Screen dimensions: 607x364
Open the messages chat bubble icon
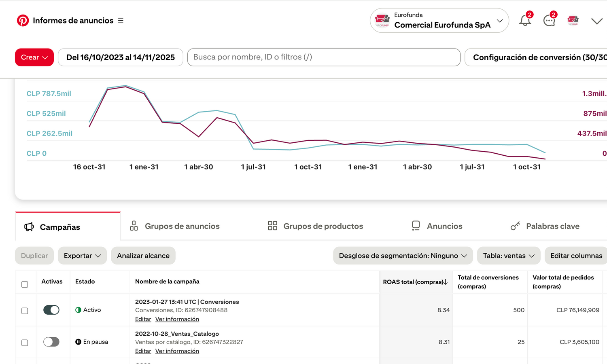pyautogui.click(x=549, y=21)
